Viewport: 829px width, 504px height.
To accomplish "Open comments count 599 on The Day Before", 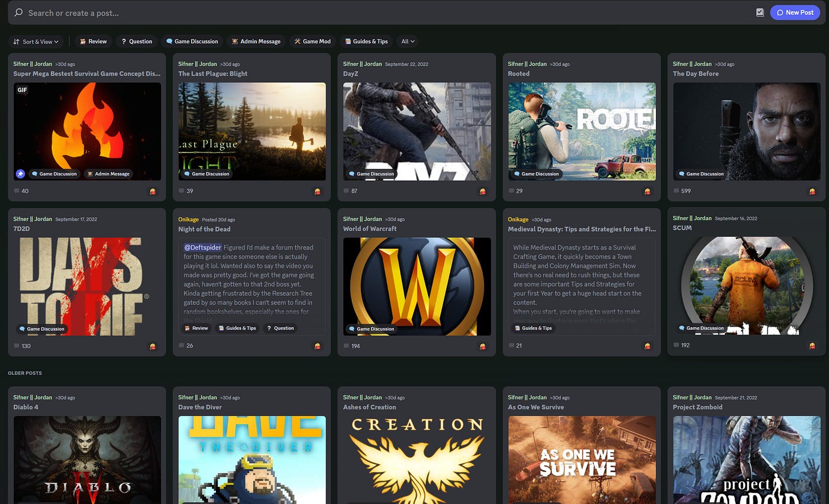I will [x=682, y=191].
